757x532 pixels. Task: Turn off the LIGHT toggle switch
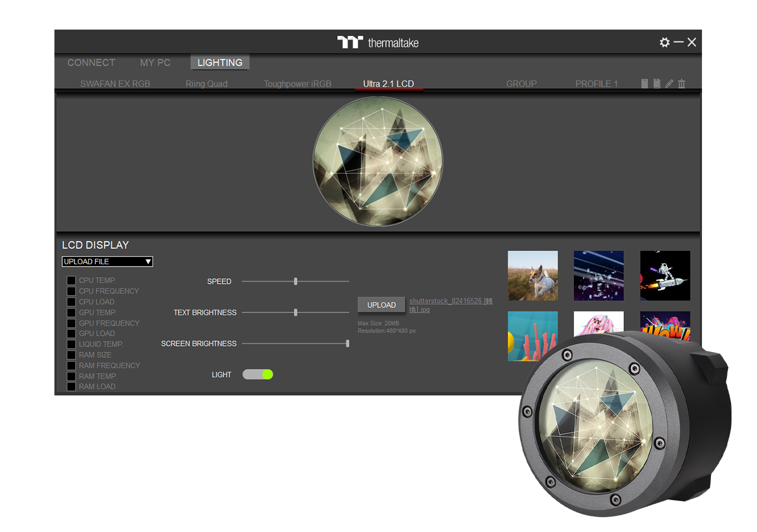[x=258, y=374]
